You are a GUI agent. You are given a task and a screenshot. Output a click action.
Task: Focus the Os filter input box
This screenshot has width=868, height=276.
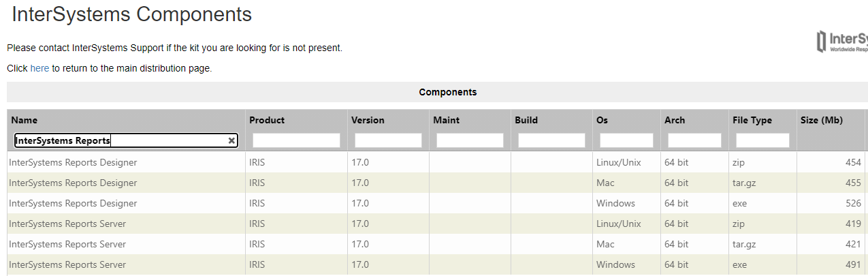626,140
